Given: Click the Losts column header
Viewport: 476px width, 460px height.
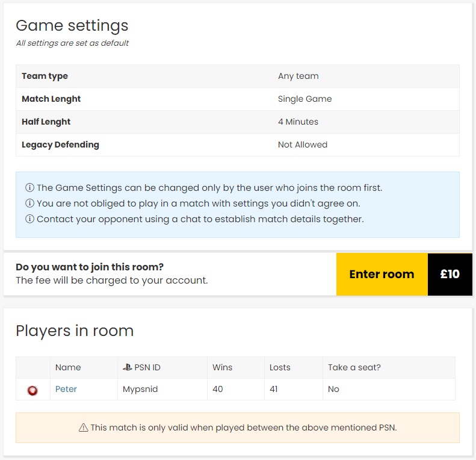Looking at the screenshot, I should pyautogui.click(x=280, y=367).
